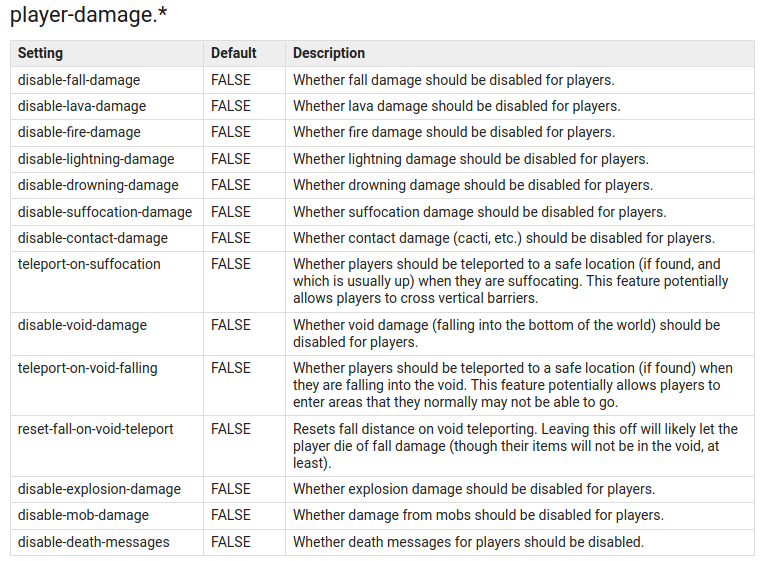Select the disable-mob-damage setting name

coord(83,515)
